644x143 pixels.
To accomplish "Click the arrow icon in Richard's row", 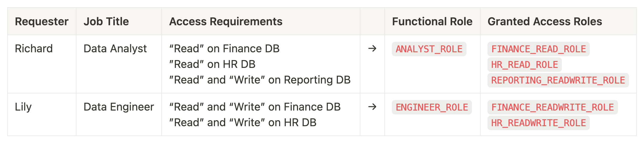I will click(x=372, y=48).
